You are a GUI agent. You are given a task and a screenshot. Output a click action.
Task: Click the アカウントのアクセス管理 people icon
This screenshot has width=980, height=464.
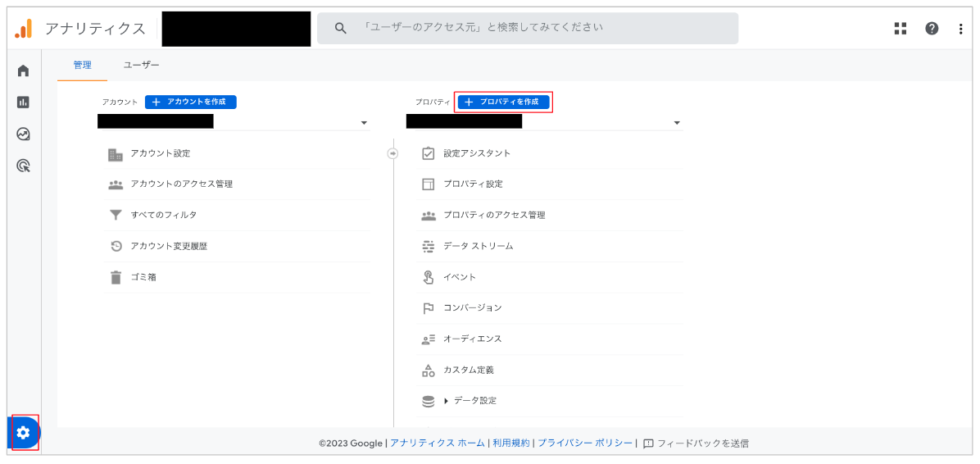[x=116, y=185]
